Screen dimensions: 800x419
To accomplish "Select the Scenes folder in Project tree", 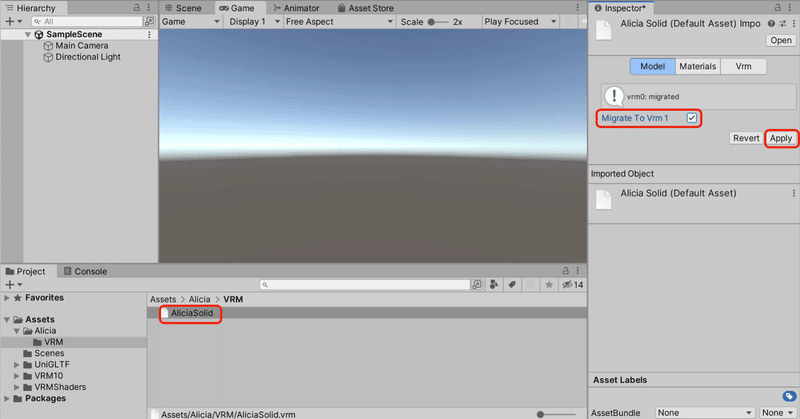I will (x=49, y=353).
